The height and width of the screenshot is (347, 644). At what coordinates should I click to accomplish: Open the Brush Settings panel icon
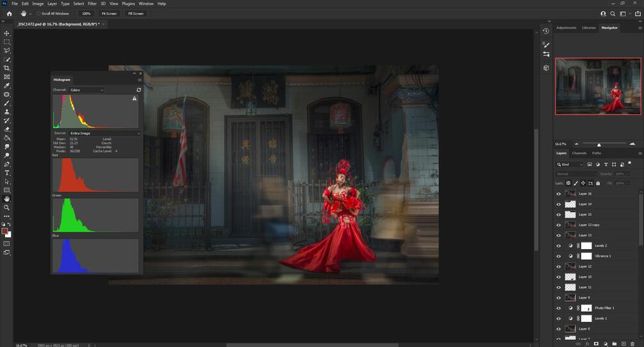tap(546, 44)
